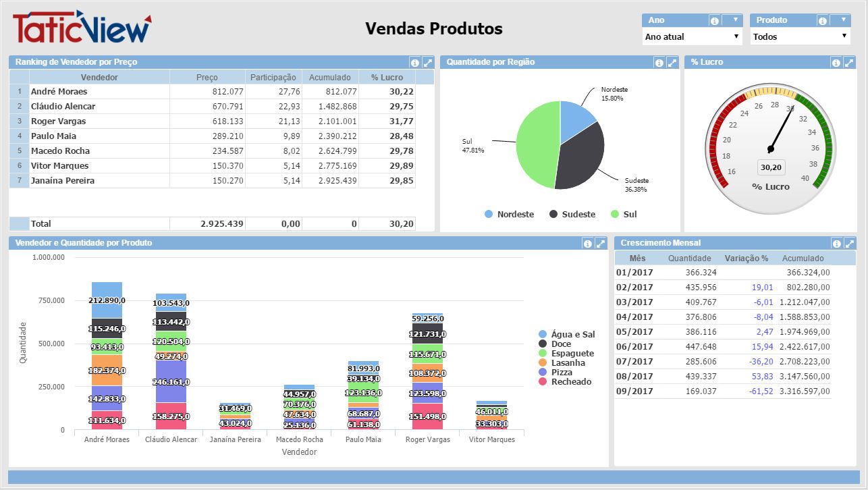Click the TaticView logo
Image resolution: width=868 pixels, height=490 pixels.
pyautogui.click(x=82, y=27)
